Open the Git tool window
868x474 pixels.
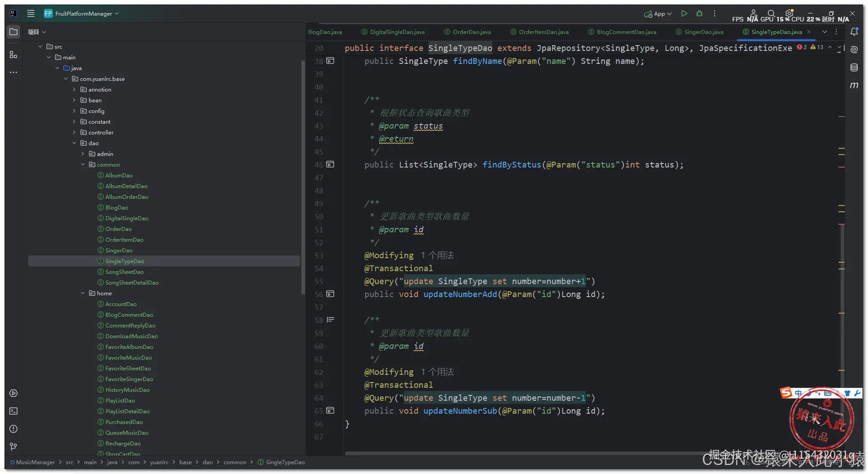[13, 447]
